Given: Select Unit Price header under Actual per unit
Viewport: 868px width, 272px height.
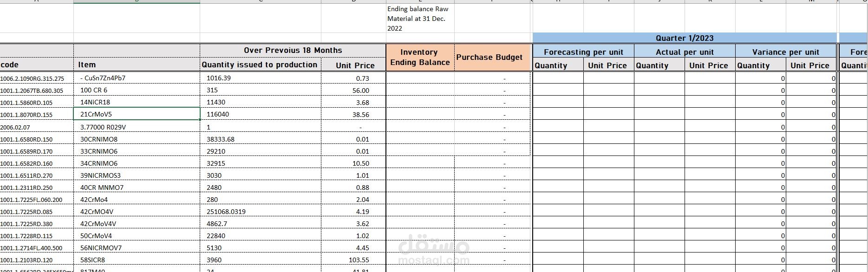Looking at the screenshot, I should click(710, 65).
